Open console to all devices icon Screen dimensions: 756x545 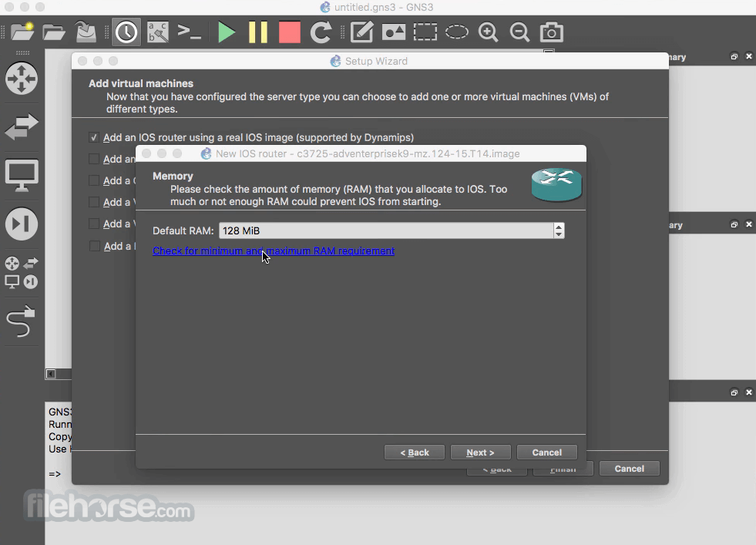point(189,32)
